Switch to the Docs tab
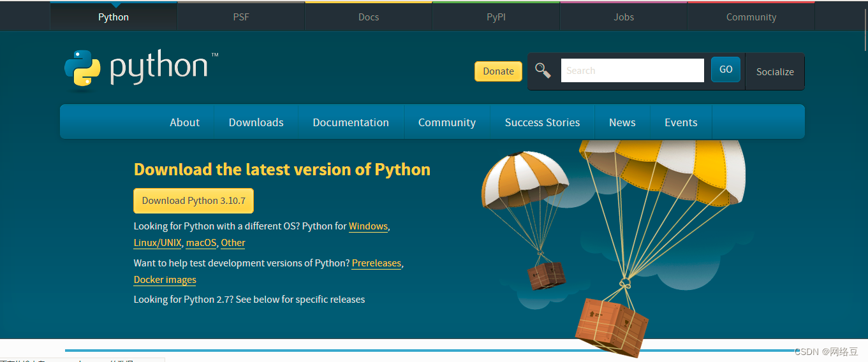The height and width of the screenshot is (362, 868). (x=369, y=17)
